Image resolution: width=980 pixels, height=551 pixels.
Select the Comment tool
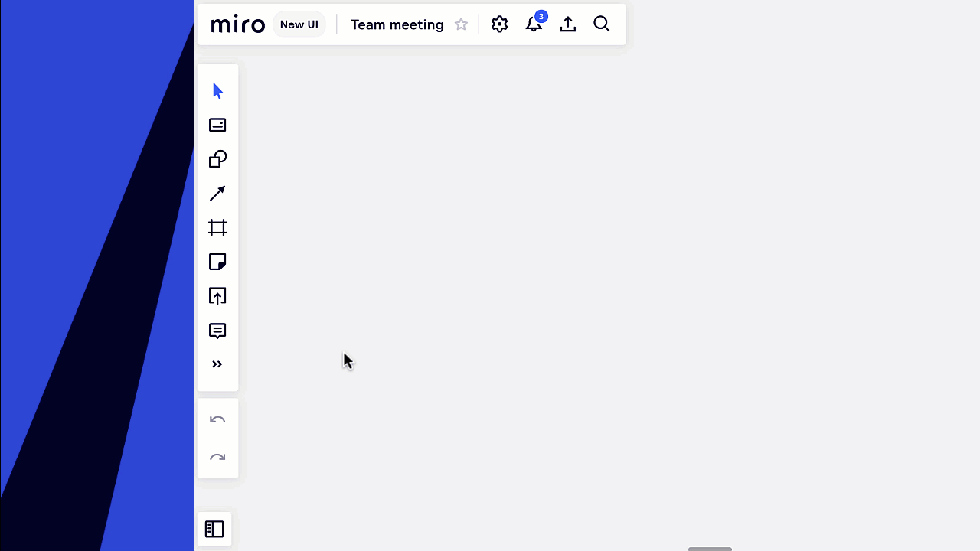pyautogui.click(x=217, y=331)
